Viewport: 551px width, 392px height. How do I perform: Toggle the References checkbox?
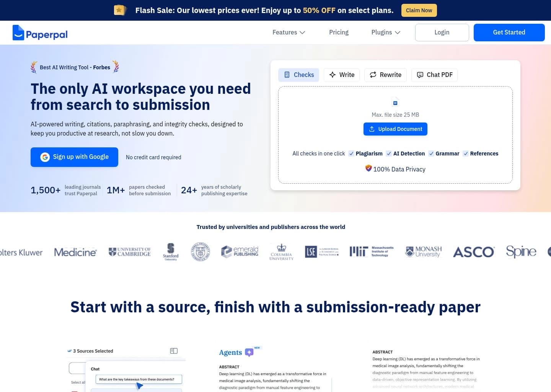(x=466, y=154)
